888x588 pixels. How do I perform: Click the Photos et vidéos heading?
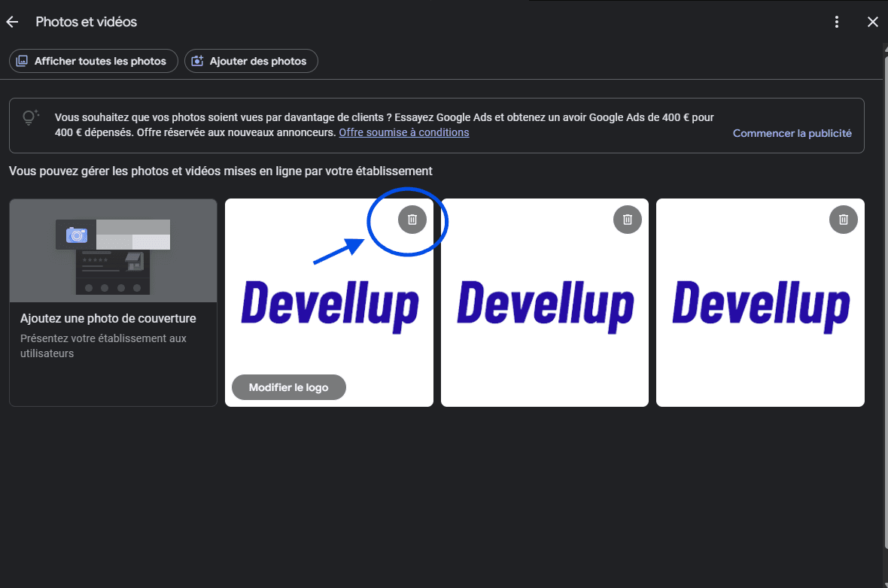(86, 22)
